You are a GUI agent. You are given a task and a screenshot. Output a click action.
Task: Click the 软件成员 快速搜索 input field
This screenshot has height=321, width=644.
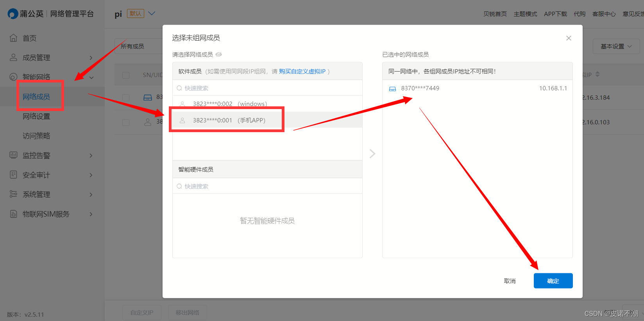tap(267, 88)
